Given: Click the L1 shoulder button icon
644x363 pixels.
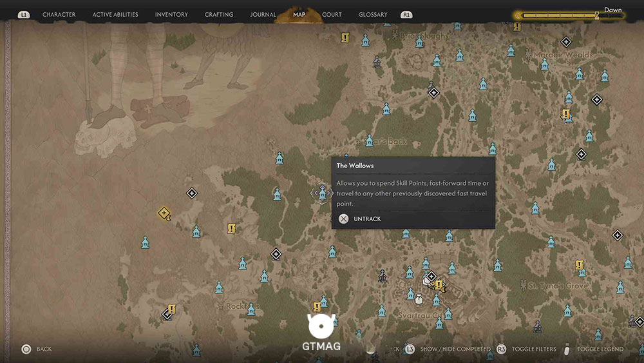Looking at the screenshot, I should point(24,15).
